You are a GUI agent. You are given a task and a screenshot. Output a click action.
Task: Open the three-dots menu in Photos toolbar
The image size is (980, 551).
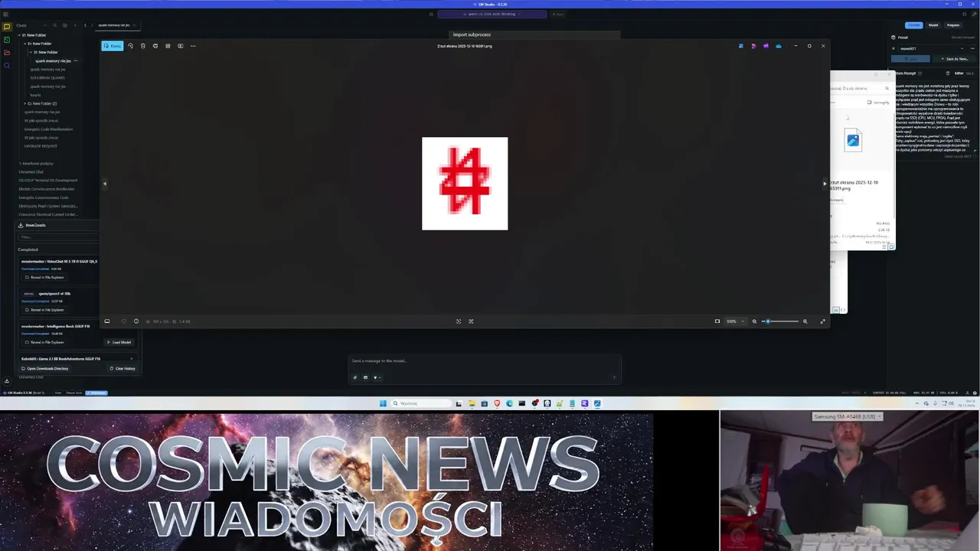193,46
